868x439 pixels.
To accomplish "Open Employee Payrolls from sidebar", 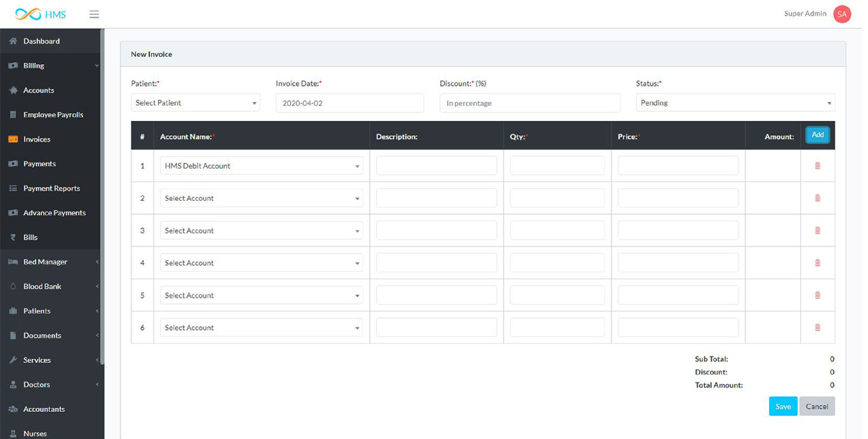I will [53, 115].
